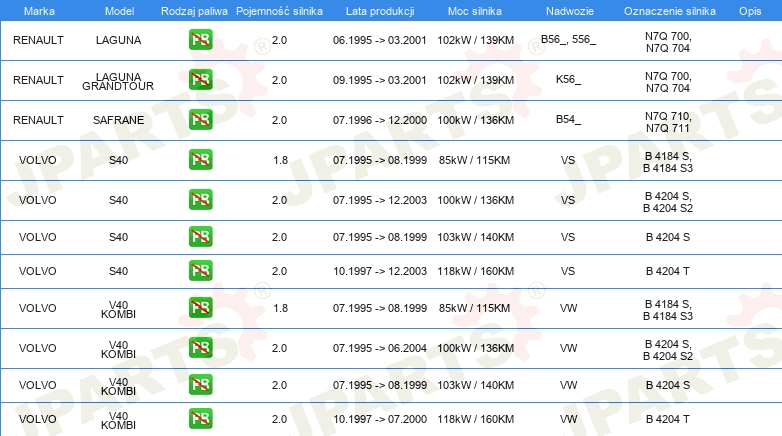Select the LAGUNA GRANDTOUR model cell
This screenshot has height=436, width=782.
pos(118,81)
